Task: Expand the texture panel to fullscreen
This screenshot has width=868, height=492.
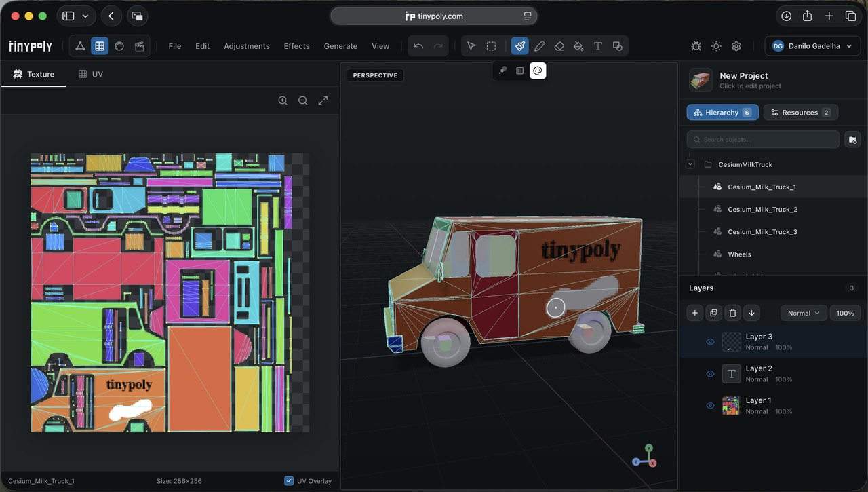Action: [323, 100]
